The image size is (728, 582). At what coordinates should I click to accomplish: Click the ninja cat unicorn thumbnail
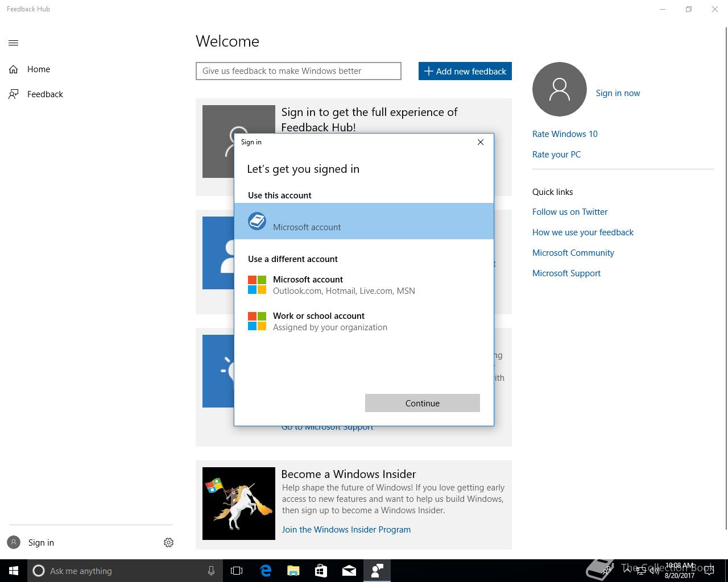(239, 504)
